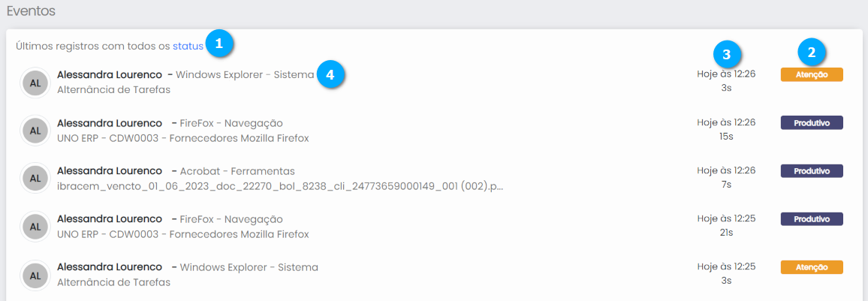Click 'Produtivo' badge on the Acrobat event
Viewport: 868px width, 301px height.
812,171
